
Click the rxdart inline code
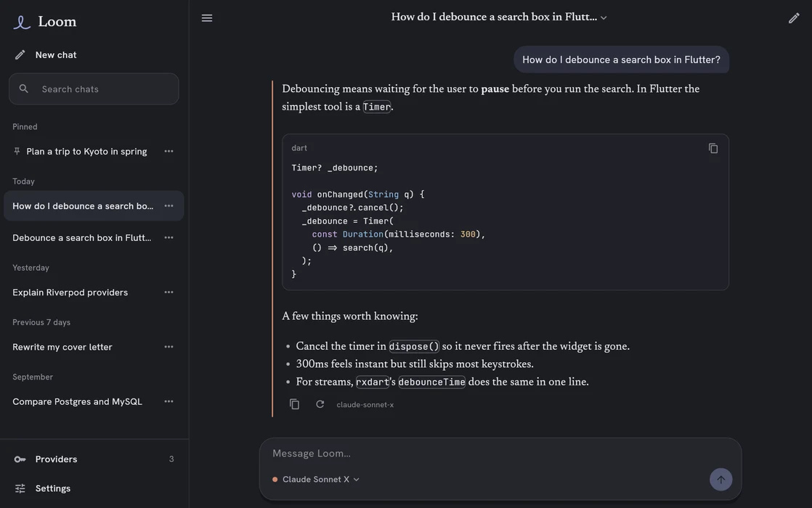coord(373,382)
